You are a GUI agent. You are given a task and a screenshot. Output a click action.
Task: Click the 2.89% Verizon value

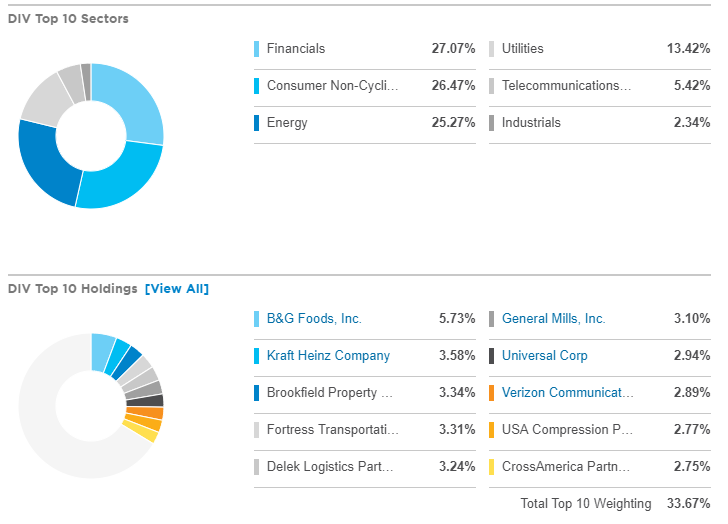(x=692, y=393)
